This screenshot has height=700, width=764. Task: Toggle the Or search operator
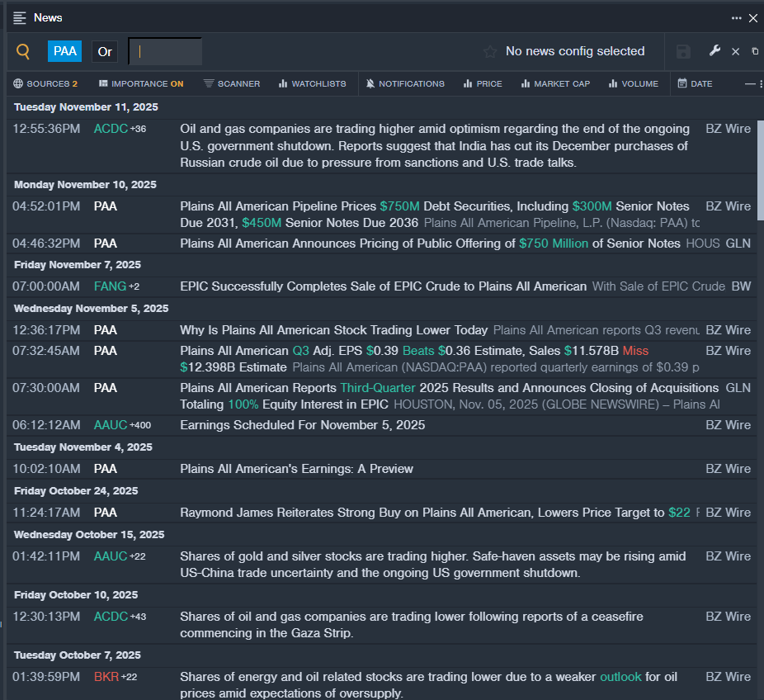click(105, 51)
